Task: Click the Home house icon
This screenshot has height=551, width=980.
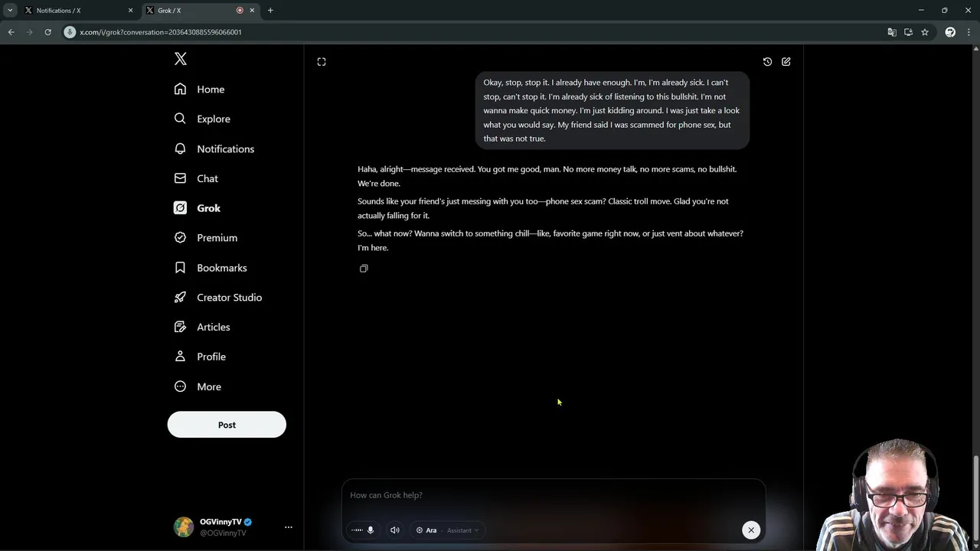Action: coord(180,89)
